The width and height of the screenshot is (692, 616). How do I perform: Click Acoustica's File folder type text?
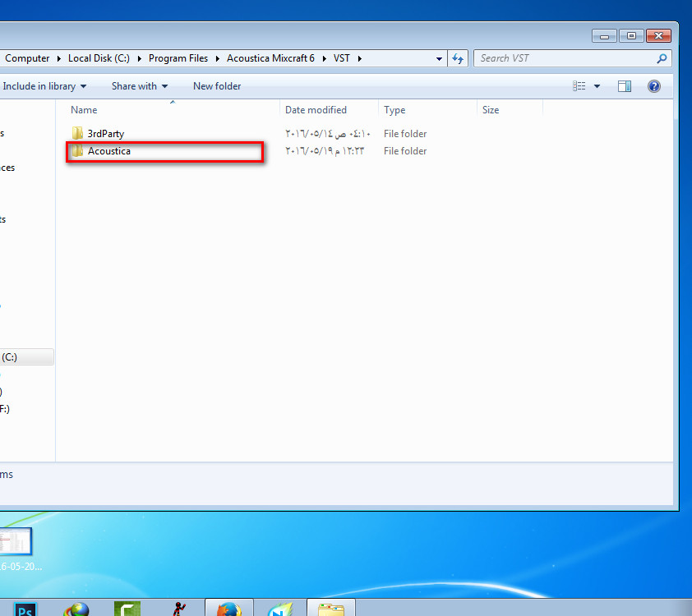click(x=405, y=151)
